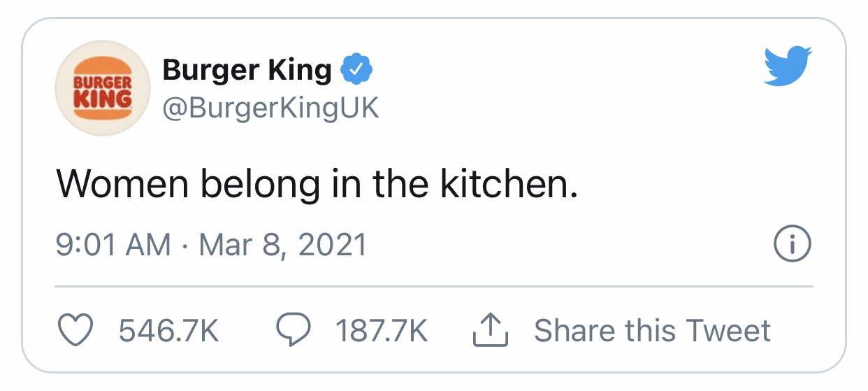Open the @BurgerKingUK handle link
Screen dimensions: 868x391
[271, 108]
